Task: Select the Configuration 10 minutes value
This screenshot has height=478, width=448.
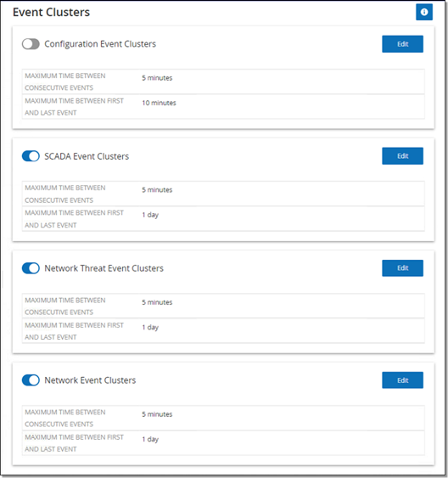Action: click(159, 103)
